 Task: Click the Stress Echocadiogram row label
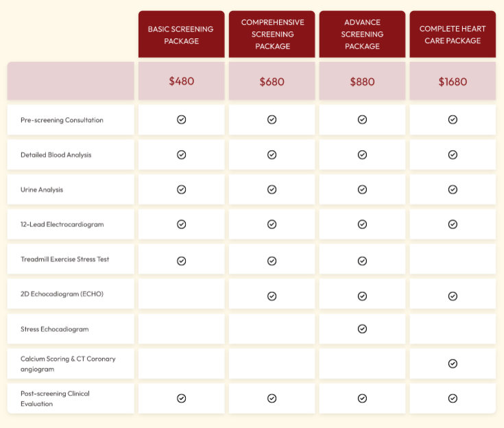click(55, 329)
